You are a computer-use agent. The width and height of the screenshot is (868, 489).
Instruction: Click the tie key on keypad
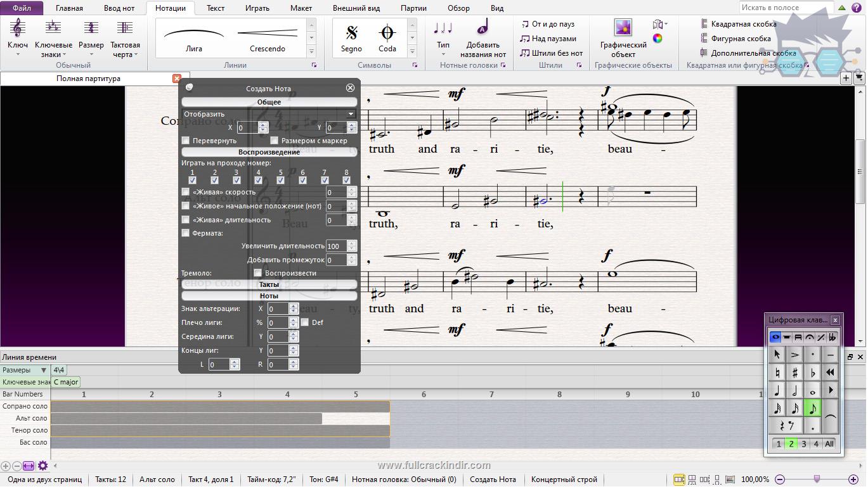point(831,417)
